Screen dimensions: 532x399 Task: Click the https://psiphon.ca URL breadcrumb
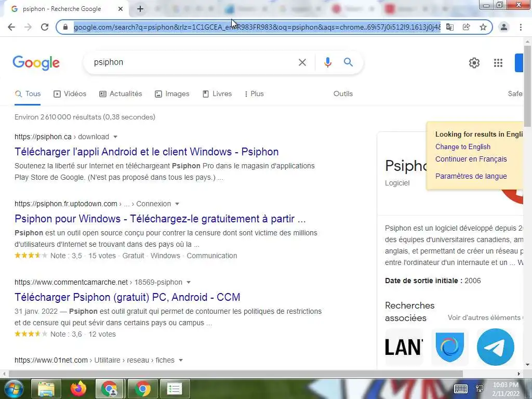[43, 137]
